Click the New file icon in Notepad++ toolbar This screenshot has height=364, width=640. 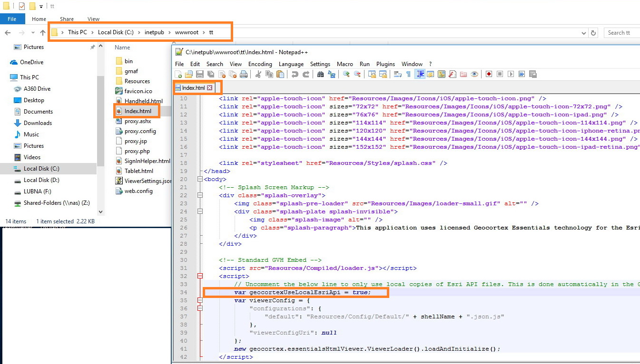tap(178, 74)
